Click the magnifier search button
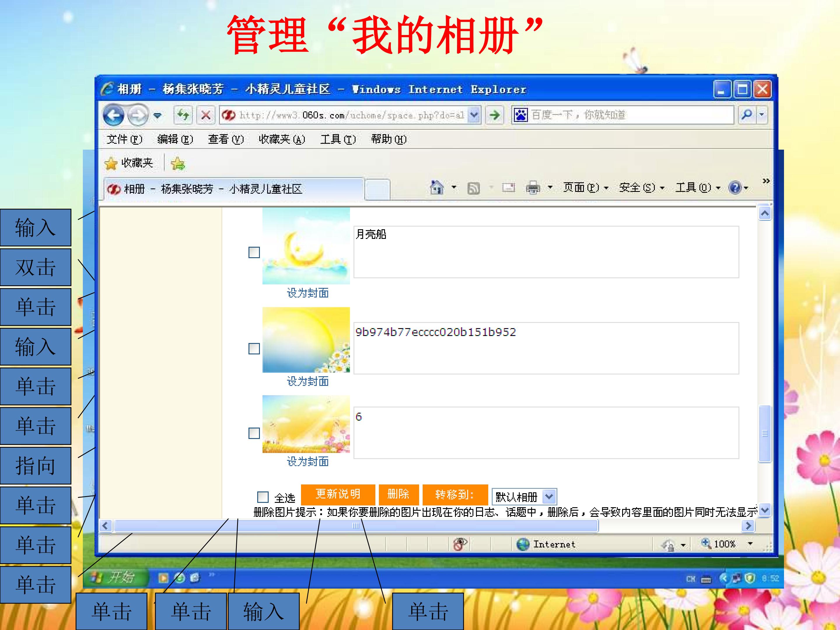Viewport: 840px width, 630px height. click(x=747, y=115)
